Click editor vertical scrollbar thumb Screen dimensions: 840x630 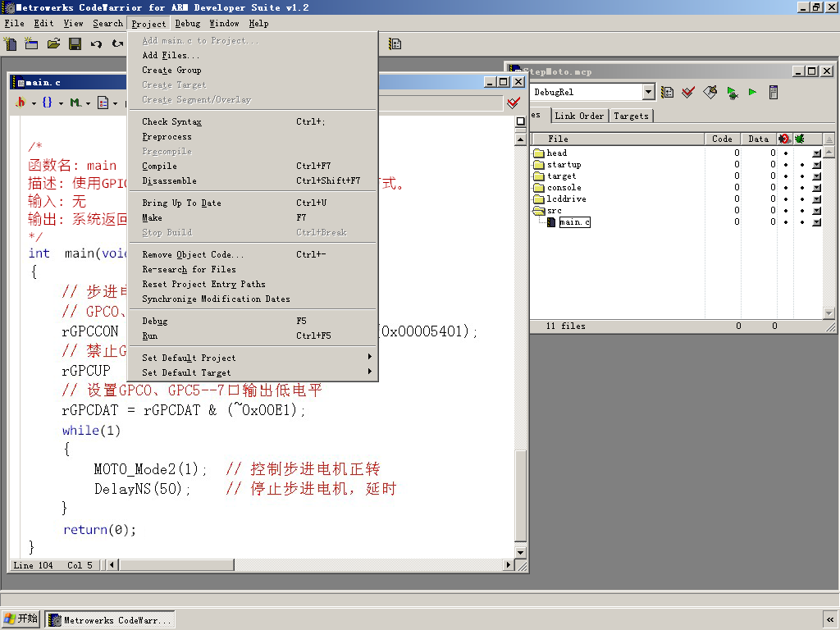point(520,495)
